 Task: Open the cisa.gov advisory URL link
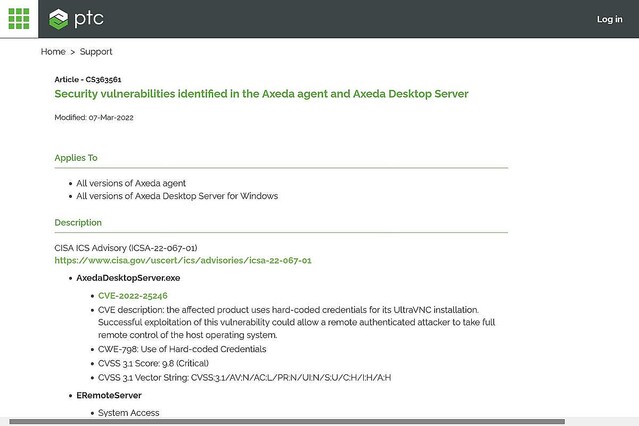click(183, 260)
